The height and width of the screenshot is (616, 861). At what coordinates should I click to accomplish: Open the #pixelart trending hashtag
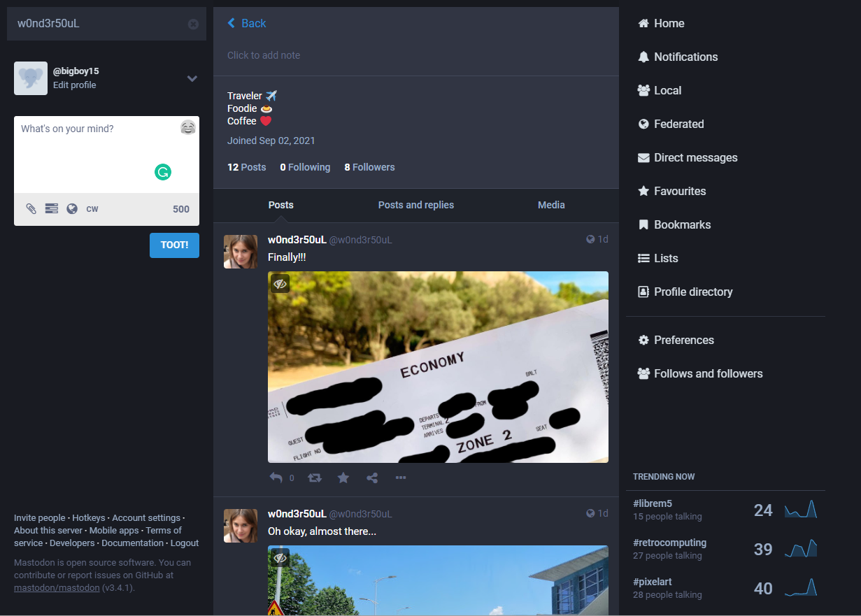(653, 582)
